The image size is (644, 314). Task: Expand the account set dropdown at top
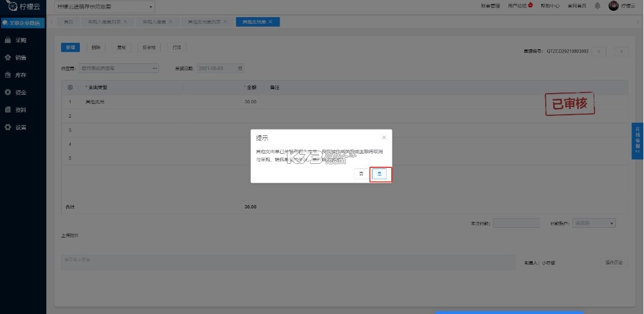click(151, 7)
